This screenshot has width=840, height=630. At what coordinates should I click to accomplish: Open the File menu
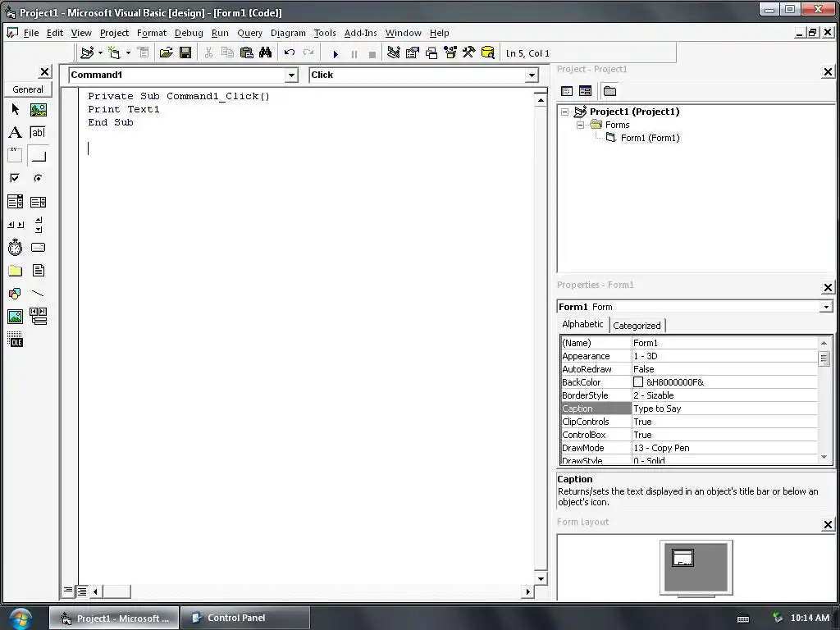tap(31, 33)
